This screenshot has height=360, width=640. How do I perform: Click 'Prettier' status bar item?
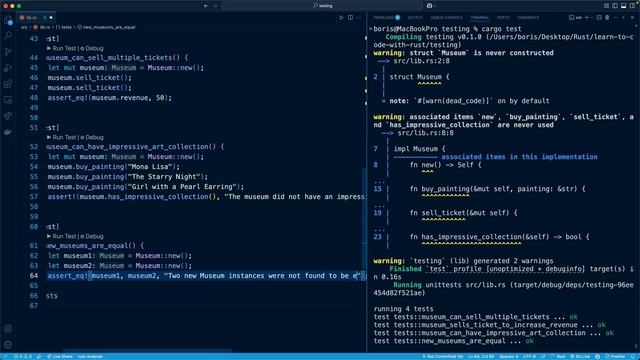coord(615,356)
